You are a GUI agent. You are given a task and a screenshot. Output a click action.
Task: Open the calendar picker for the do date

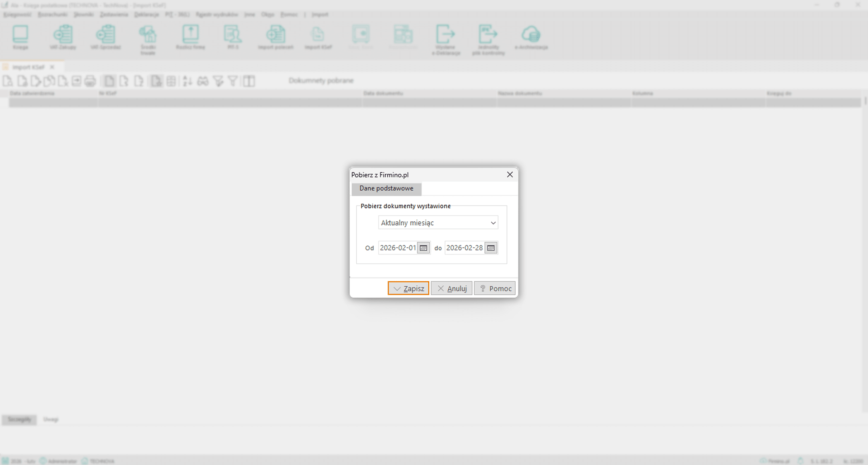(x=491, y=248)
